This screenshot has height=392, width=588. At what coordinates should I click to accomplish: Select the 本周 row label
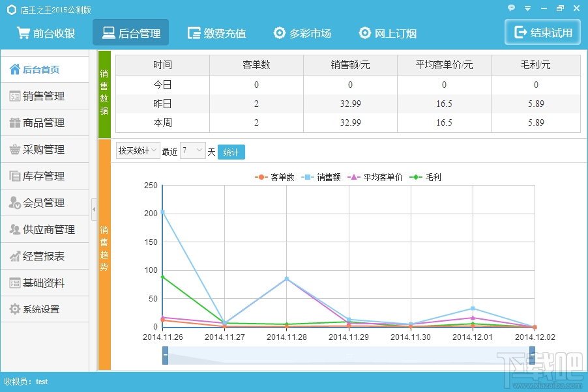click(162, 122)
